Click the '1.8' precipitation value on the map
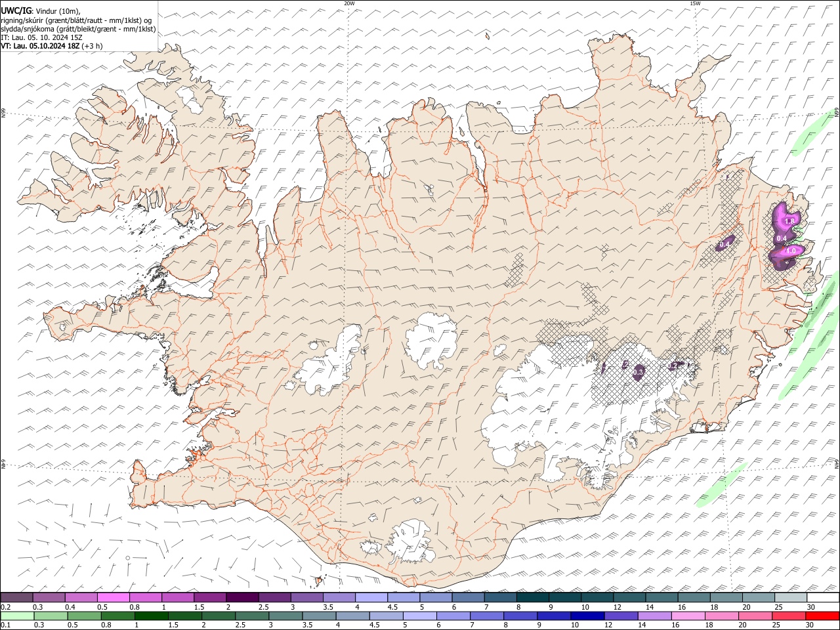Image resolution: width=840 pixels, height=630 pixels. coord(789,222)
